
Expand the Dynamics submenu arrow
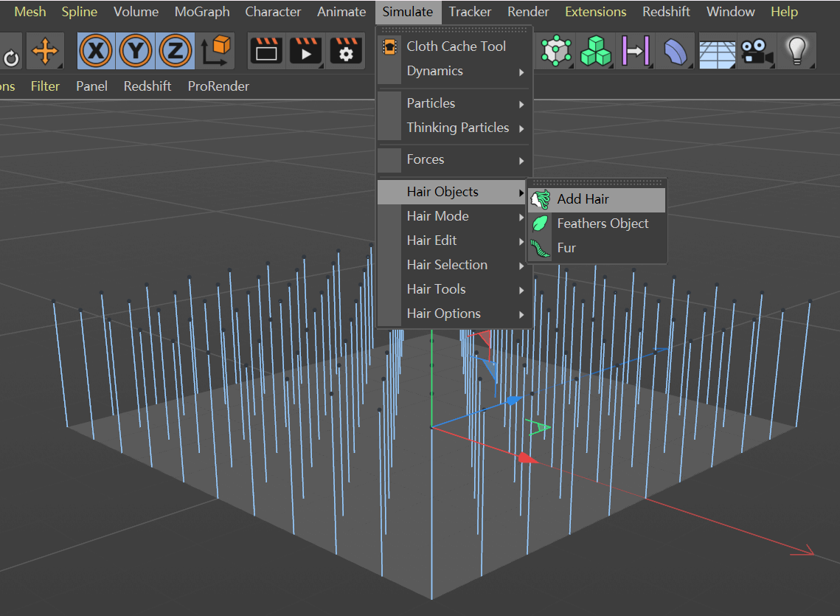tap(521, 72)
